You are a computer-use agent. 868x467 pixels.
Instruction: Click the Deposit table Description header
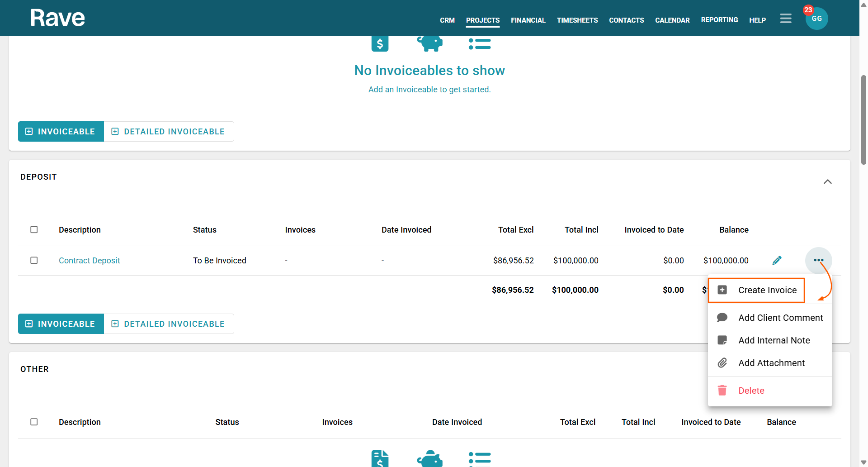tap(80, 229)
